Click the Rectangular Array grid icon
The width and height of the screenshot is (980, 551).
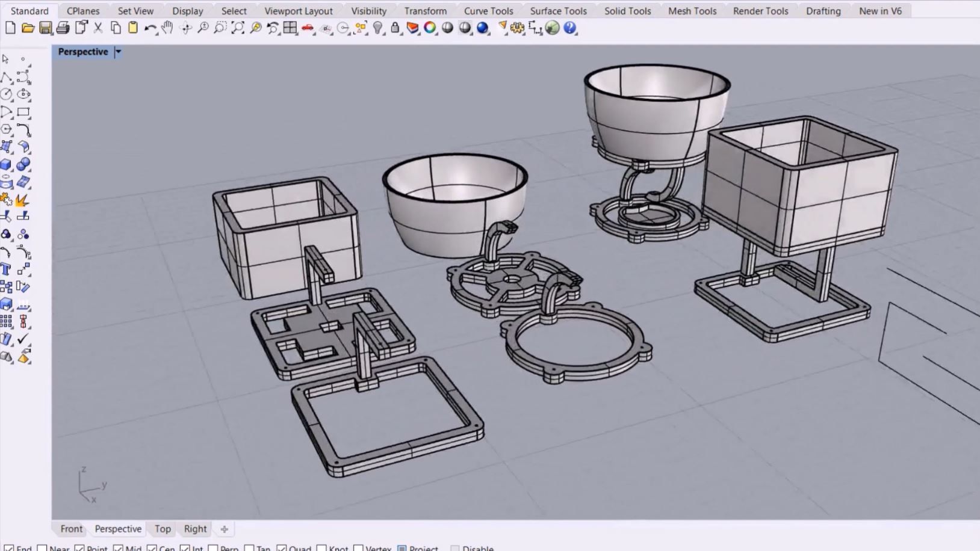(x=6, y=321)
